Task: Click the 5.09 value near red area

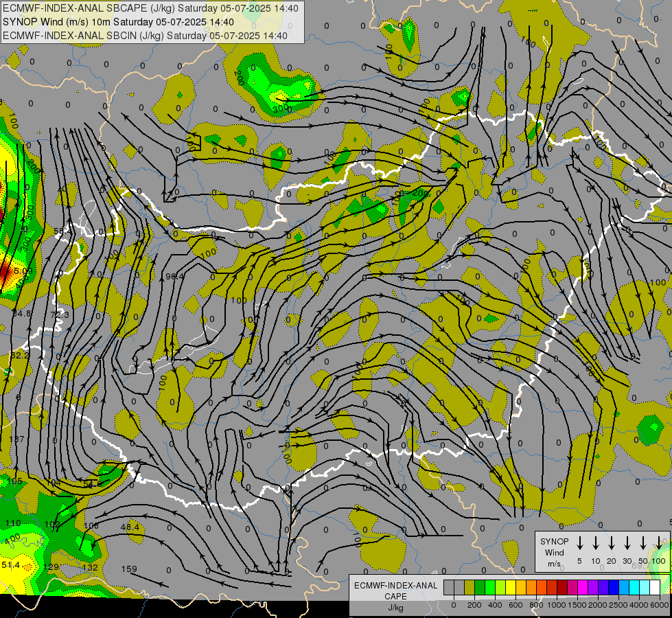Action: (x=23, y=271)
